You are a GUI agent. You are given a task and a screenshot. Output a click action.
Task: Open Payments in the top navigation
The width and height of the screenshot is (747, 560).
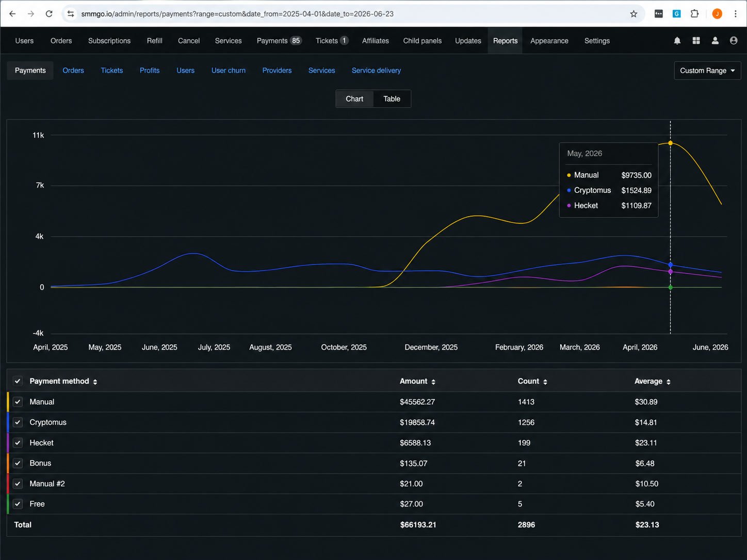point(279,41)
